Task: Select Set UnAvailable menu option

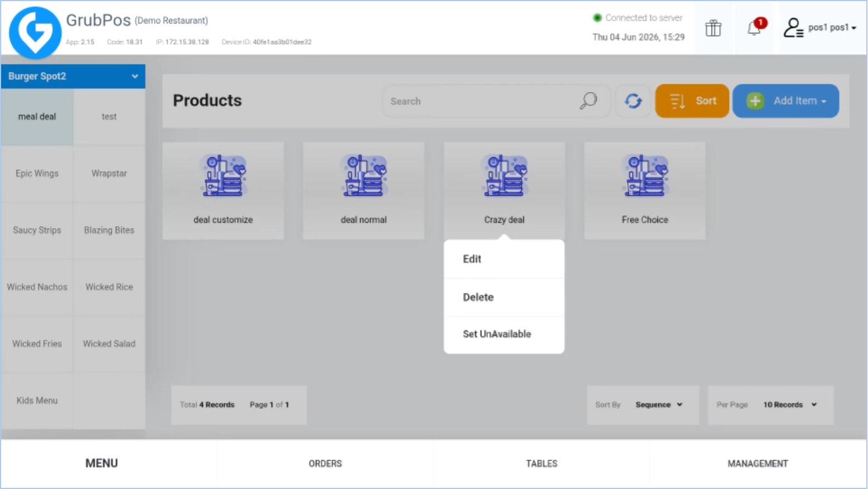Action: pos(504,335)
